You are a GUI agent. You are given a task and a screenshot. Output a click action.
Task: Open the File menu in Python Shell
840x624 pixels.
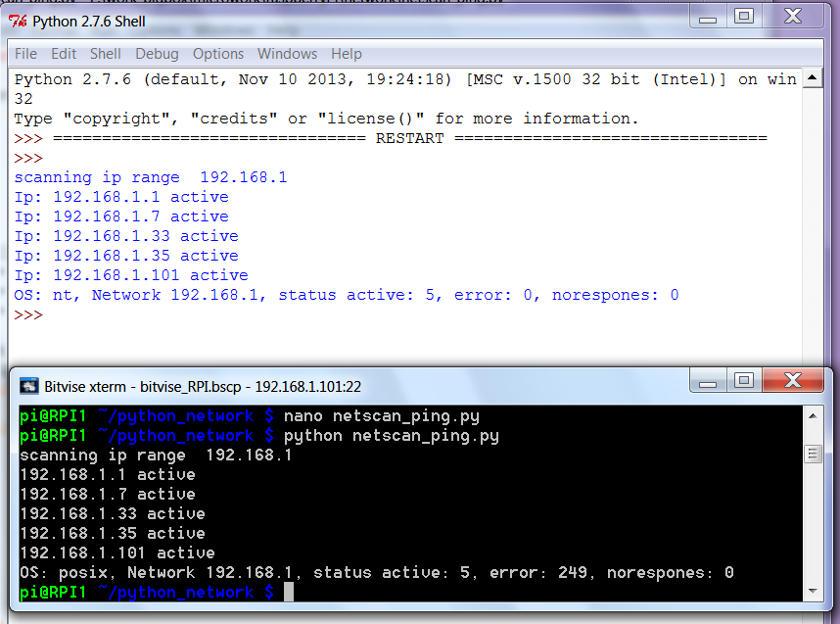pyautogui.click(x=26, y=54)
